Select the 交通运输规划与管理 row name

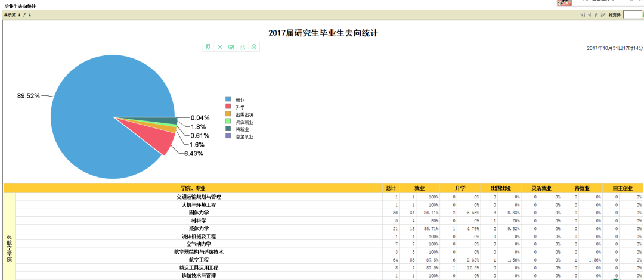tap(199, 197)
